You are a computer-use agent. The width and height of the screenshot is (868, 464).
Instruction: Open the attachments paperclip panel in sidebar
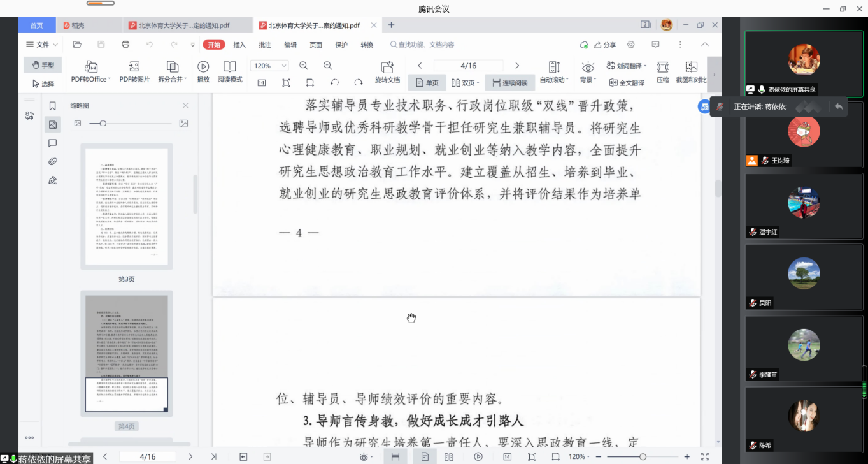(53, 162)
